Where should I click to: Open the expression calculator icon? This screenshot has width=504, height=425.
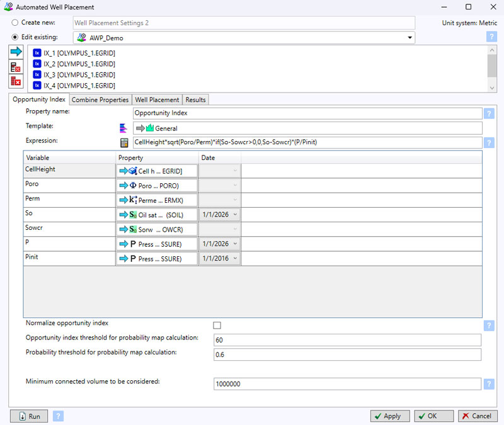124,143
